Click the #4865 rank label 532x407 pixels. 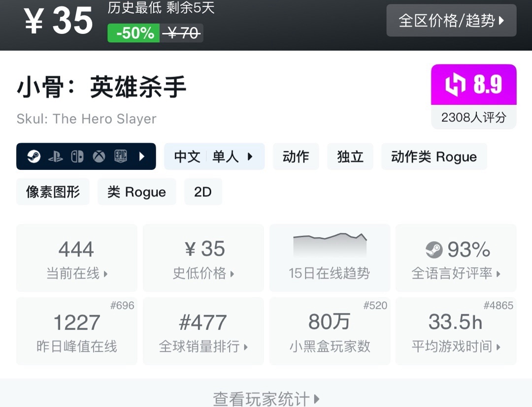[499, 305]
